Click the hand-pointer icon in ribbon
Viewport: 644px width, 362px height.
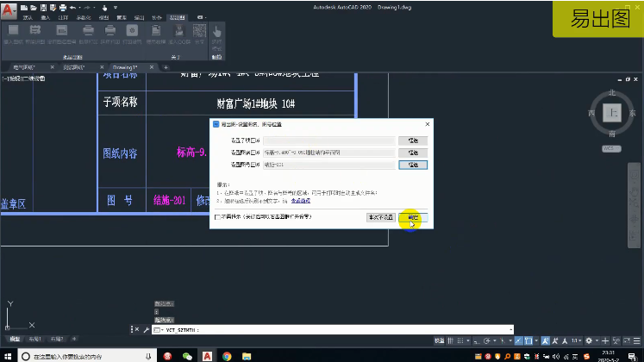pyautogui.click(x=217, y=31)
